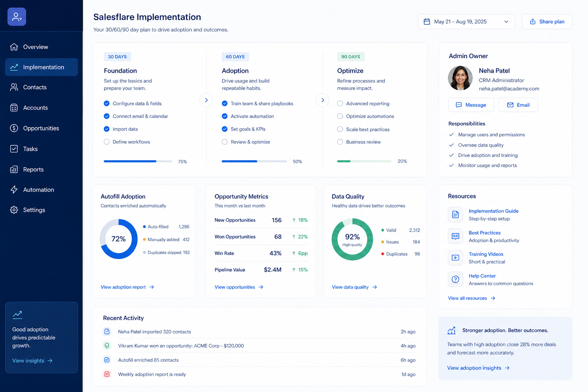Navigate to Opportunities
The image size is (588, 392).
point(41,128)
